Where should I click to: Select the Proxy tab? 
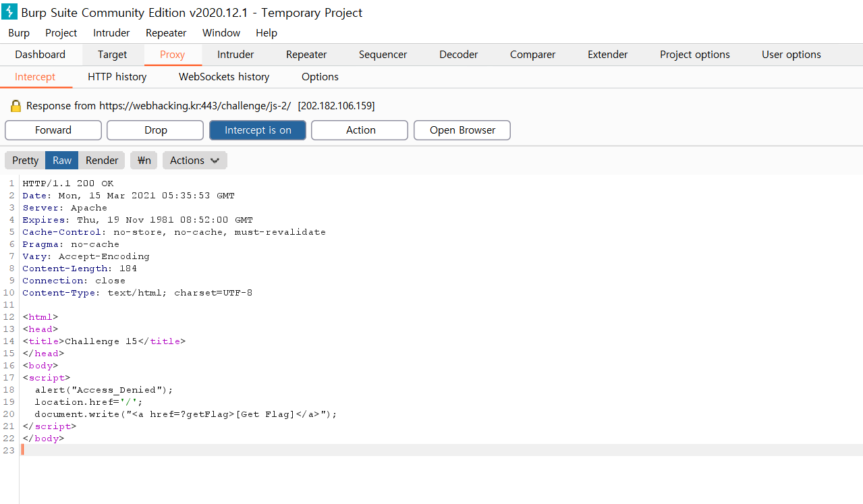[172, 55]
